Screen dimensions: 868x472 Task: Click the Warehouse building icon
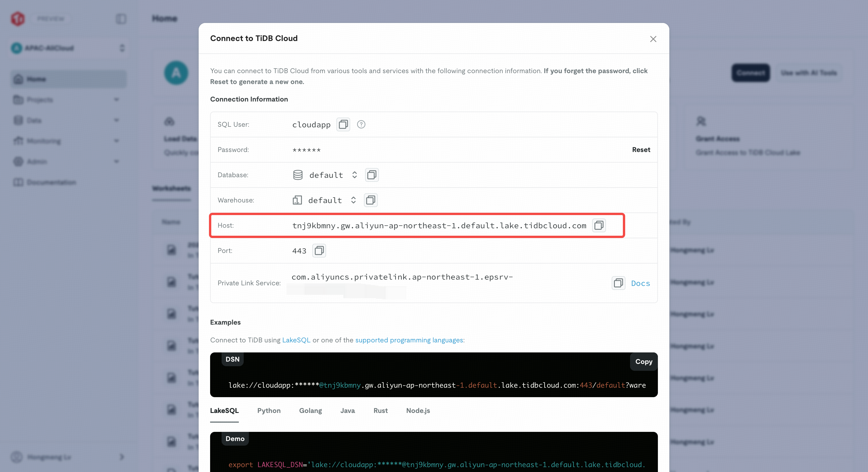click(x=297, y=200)
